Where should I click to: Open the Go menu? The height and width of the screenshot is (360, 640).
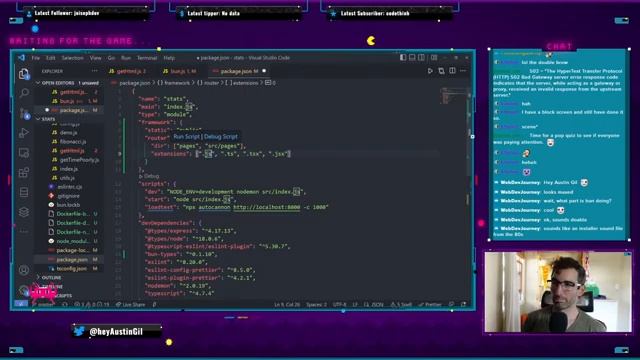click(111, 58)
